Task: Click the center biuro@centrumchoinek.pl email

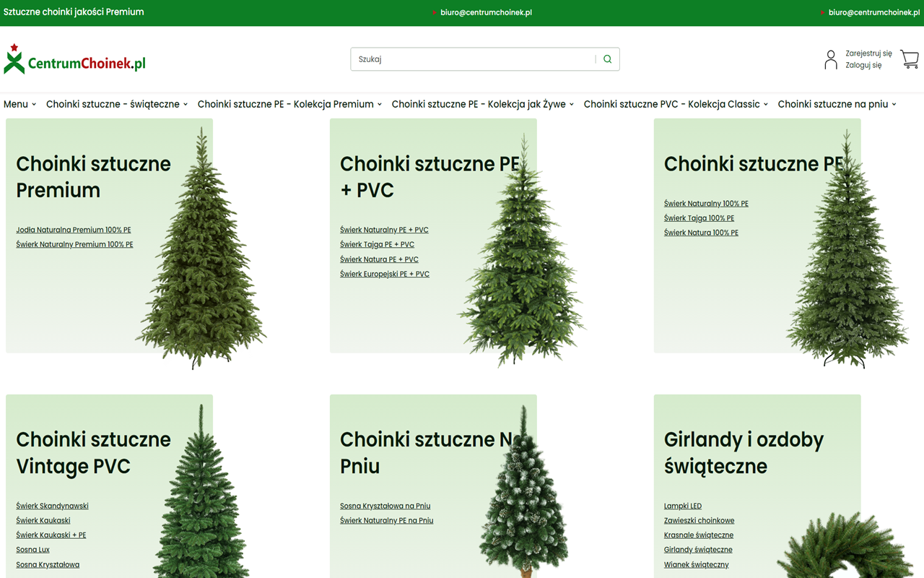Action: point(486,12)
